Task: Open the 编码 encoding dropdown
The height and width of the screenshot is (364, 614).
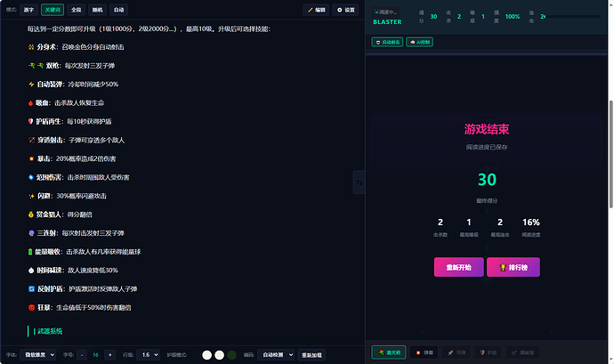Action: [x=276, y=355]
